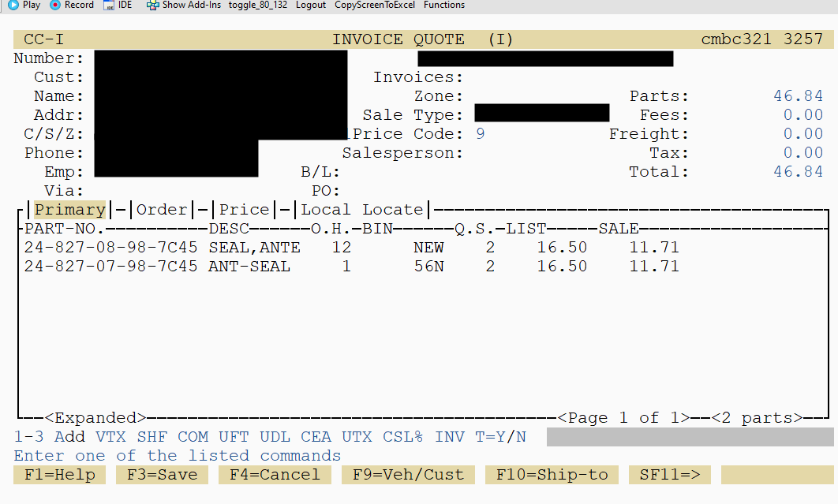Click the NEW bin value

coord(428,248)
